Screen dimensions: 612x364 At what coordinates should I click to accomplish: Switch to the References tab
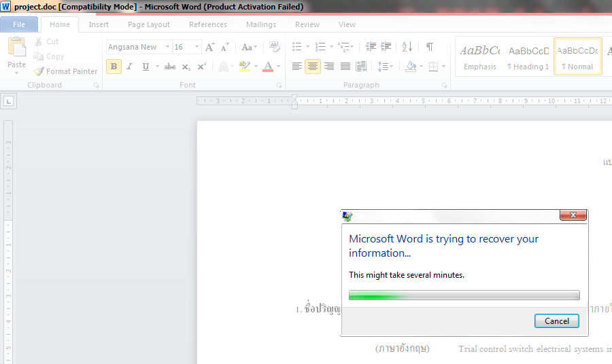208,24
